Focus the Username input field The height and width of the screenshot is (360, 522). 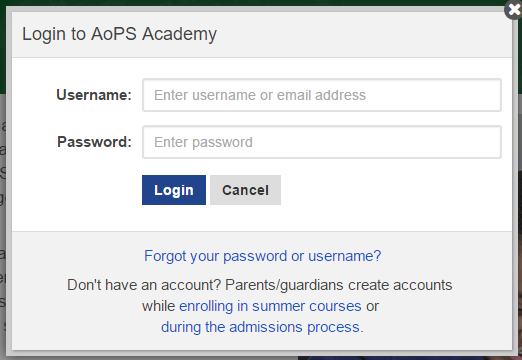coord(322,95)
